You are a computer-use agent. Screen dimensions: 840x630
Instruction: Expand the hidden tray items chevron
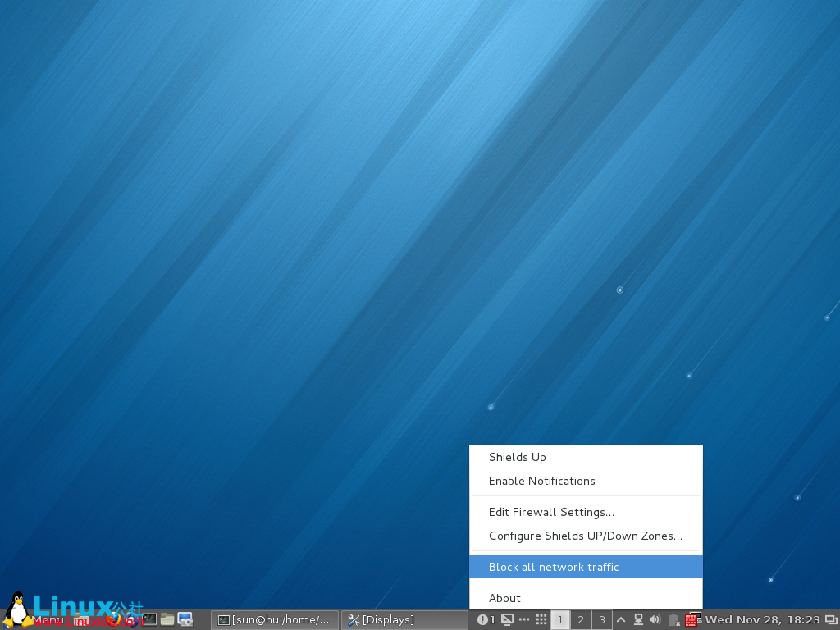click(x=621, y=620)
